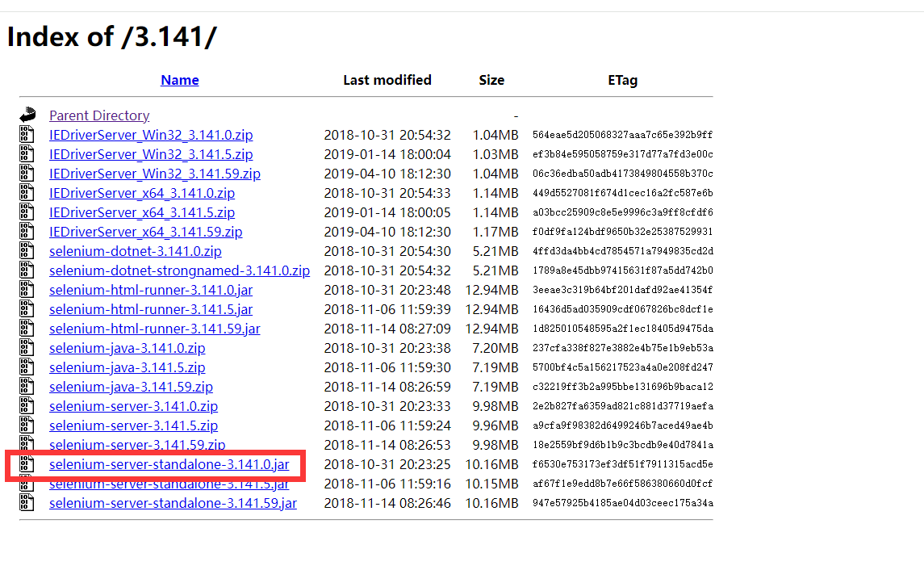
Task: Click file icon next to selenium-dotnet-3.141.0.zip
Action: pos(27,251)
